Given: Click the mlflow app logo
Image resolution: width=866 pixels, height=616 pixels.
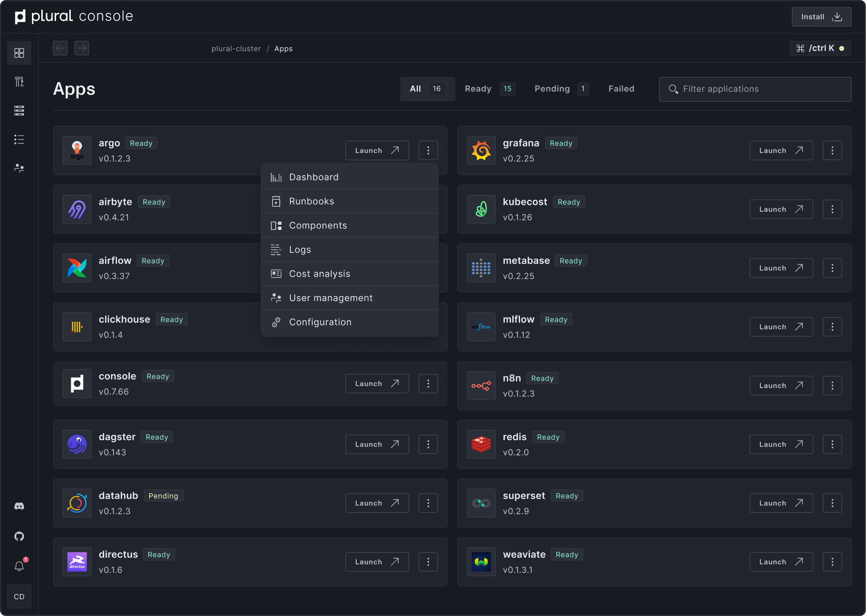Looking at the screenshot, I should (x=481, y=327).
